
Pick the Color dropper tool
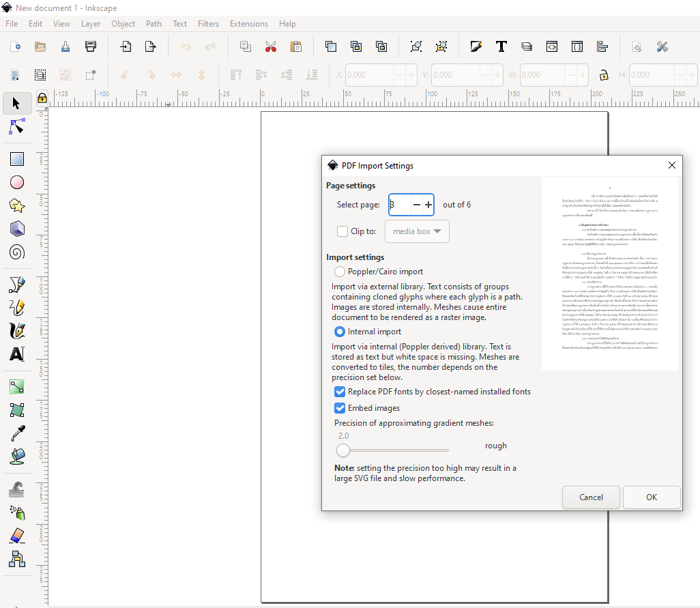click(17, 433)
